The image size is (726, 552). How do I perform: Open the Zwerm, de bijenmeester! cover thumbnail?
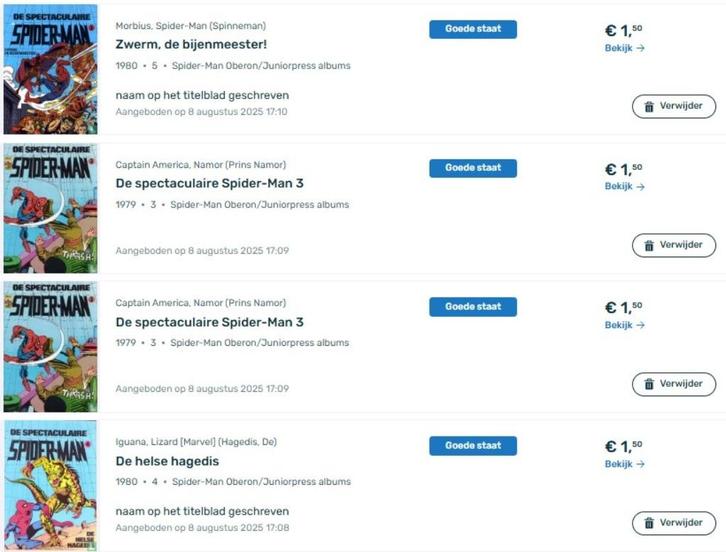pyautogui.click(x=49, y=69)
